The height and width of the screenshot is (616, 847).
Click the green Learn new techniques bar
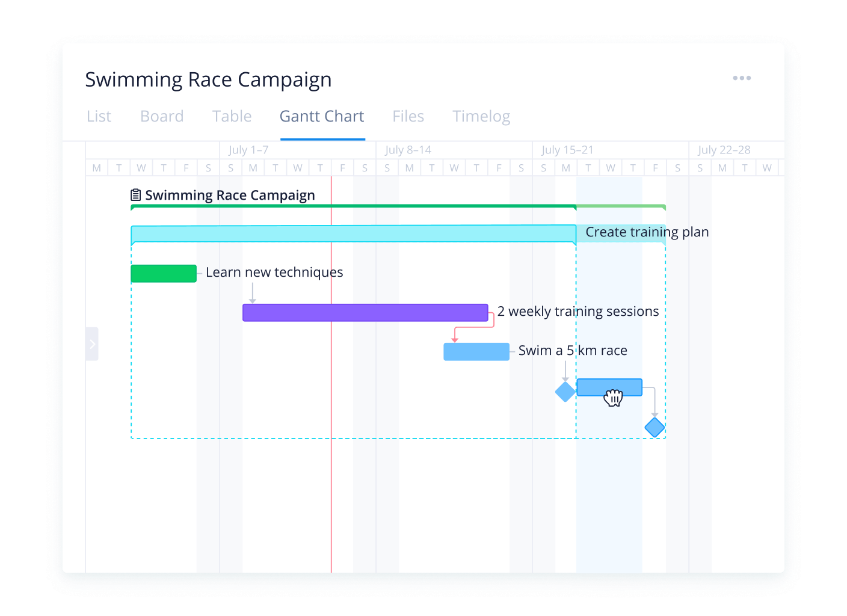pyautogui.click(x=164, y=273)
